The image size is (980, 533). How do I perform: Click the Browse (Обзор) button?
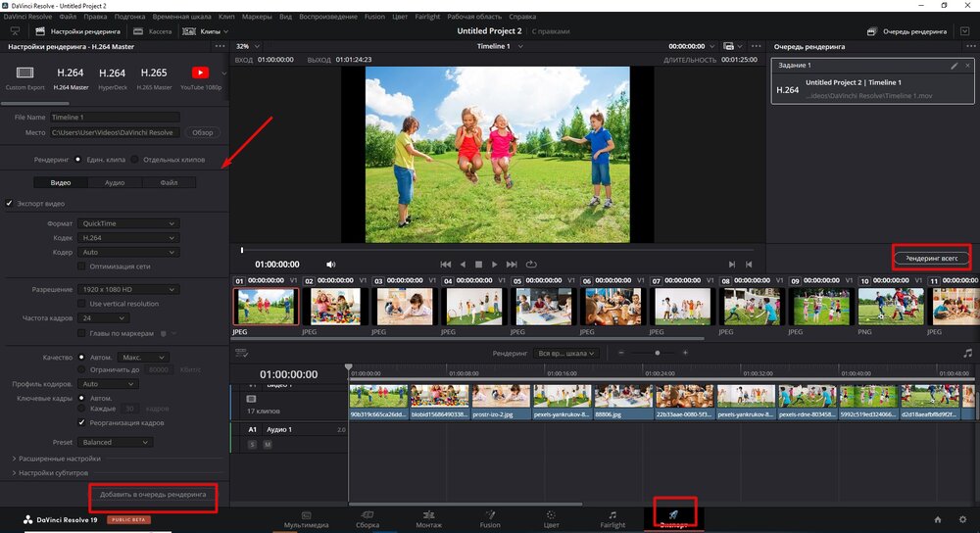point(203,132)
